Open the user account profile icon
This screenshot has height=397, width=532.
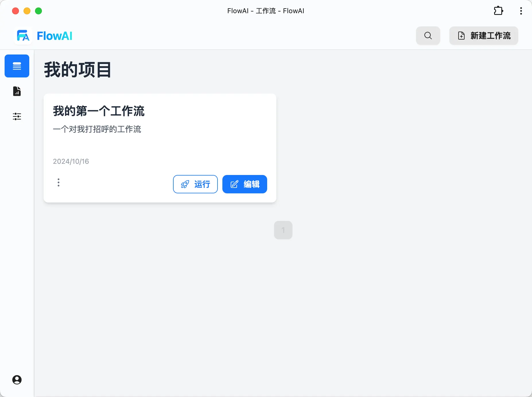pyautogui.click(x=17, y=380)
